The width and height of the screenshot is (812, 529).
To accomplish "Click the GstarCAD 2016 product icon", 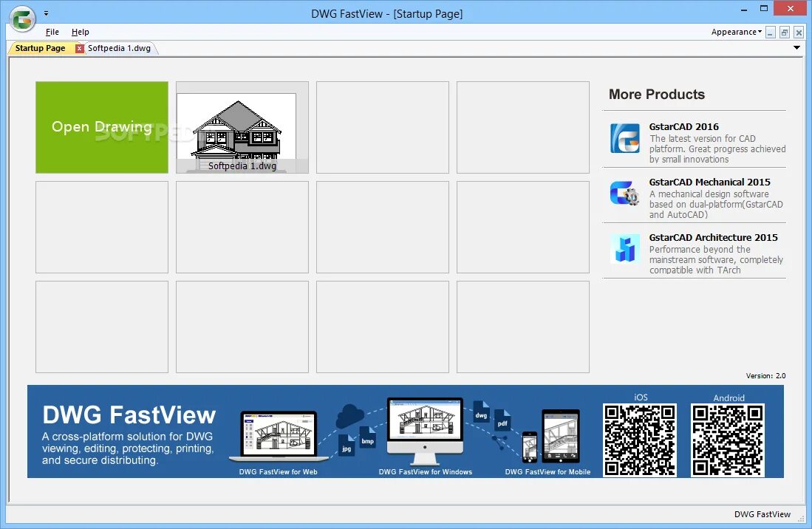I will (625, 138).
